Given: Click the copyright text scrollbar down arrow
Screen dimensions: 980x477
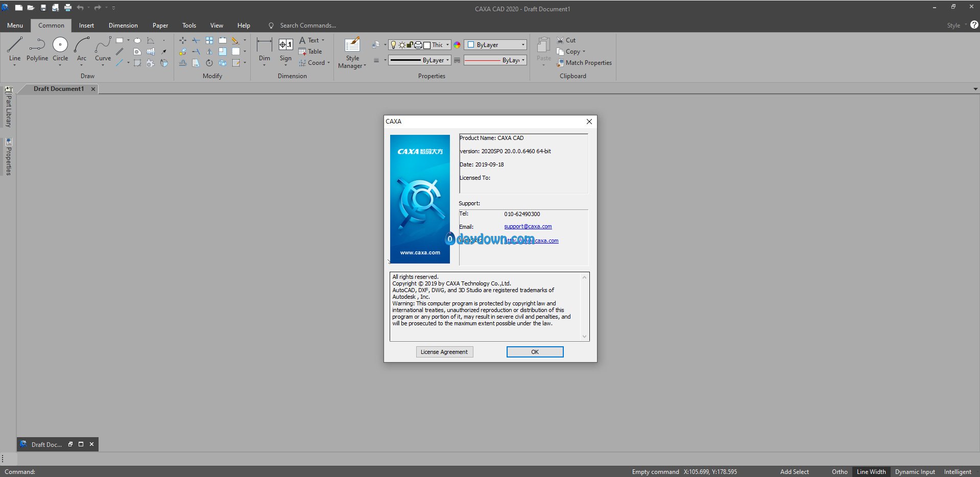Looking at the screenshot, I should (585, 336).
